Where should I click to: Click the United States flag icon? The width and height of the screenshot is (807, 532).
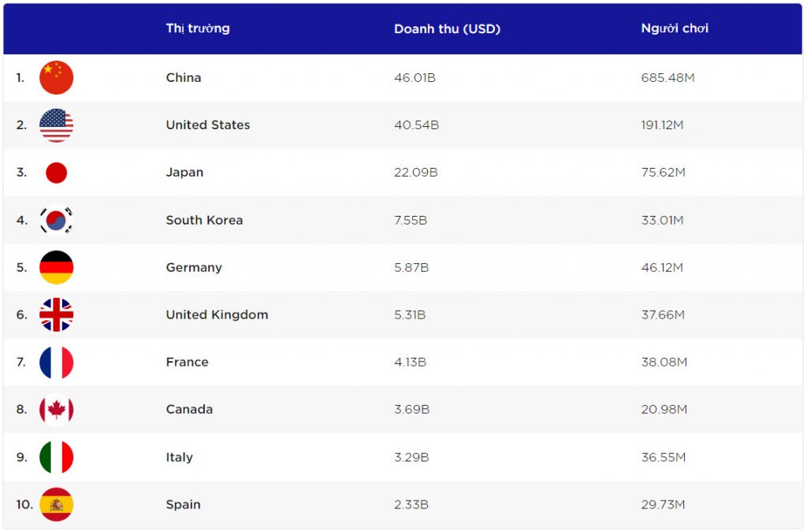(56, 125)
